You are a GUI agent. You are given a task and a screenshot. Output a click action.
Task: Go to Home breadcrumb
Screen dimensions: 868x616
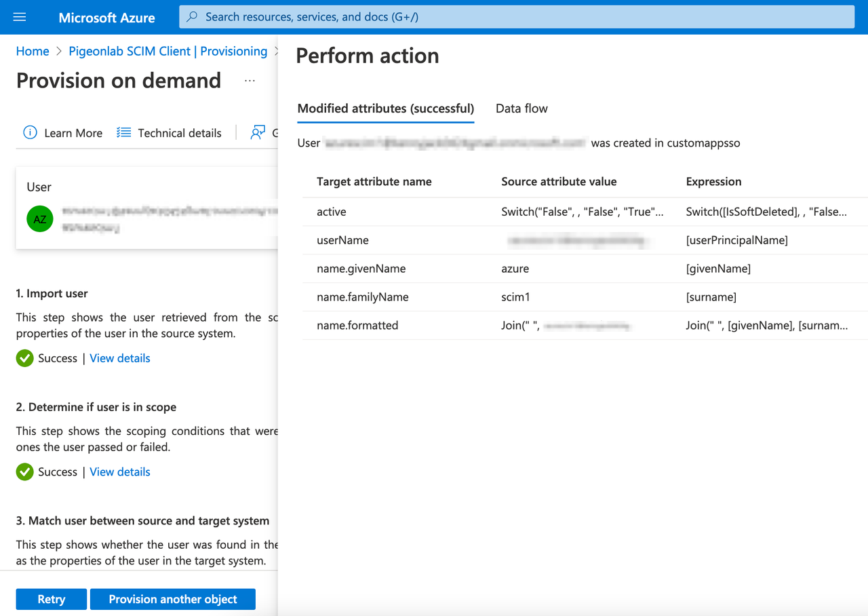(x=33, y=52)
